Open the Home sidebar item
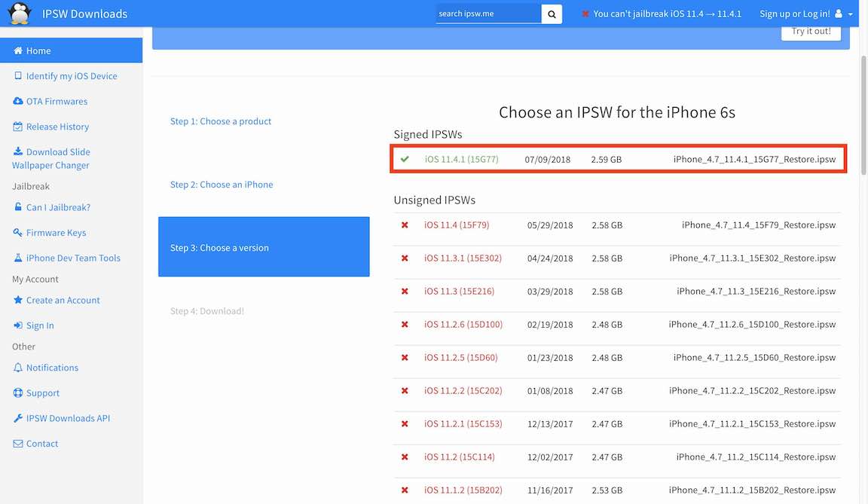 71,50
